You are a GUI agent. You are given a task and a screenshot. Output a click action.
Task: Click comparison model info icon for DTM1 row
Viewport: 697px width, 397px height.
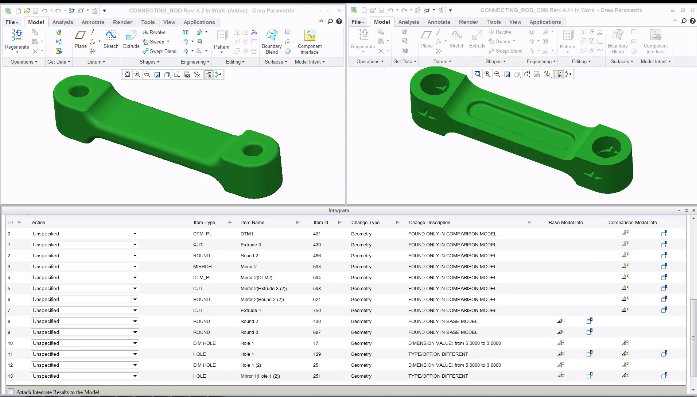(664, 233)
